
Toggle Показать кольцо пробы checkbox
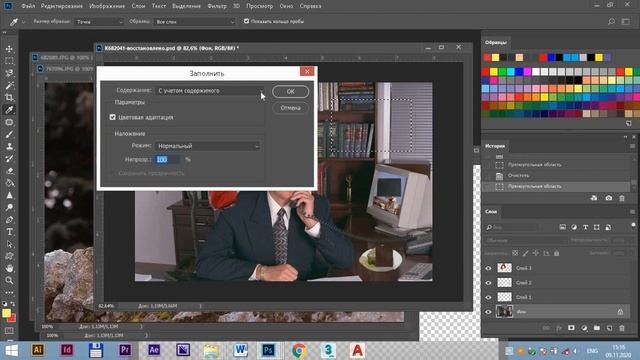click(x=247, y=21)
